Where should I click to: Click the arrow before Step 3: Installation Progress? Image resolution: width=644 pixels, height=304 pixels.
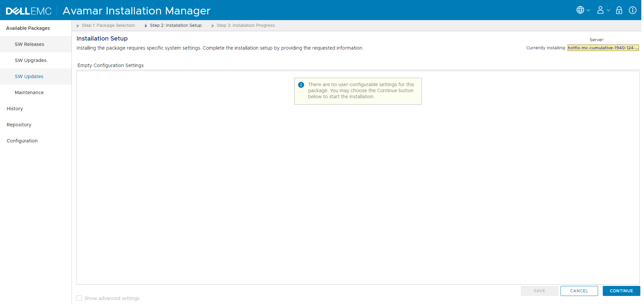coord(212,25)
